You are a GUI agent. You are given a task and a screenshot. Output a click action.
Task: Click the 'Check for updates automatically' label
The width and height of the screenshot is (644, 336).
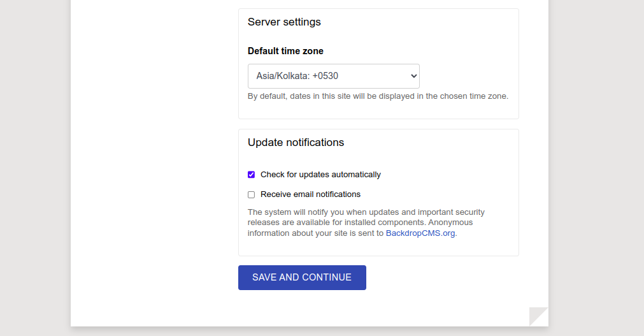click(x=320, y=175)
